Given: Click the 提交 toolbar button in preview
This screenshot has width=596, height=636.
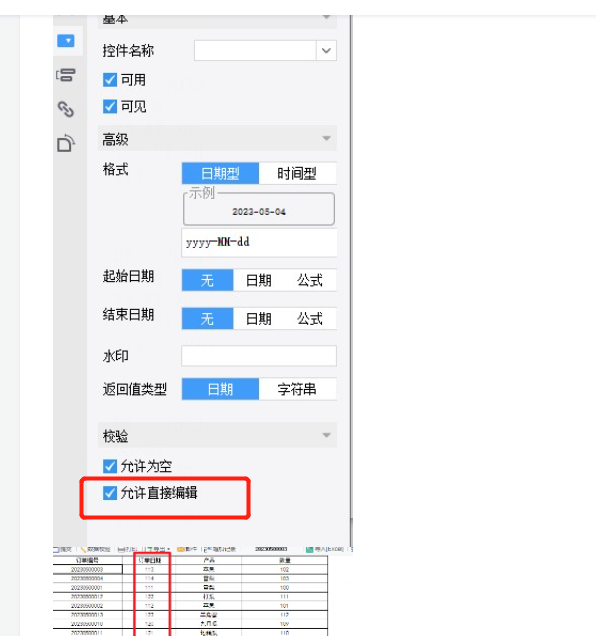Looking at the screenshot, I should [63, 550].
